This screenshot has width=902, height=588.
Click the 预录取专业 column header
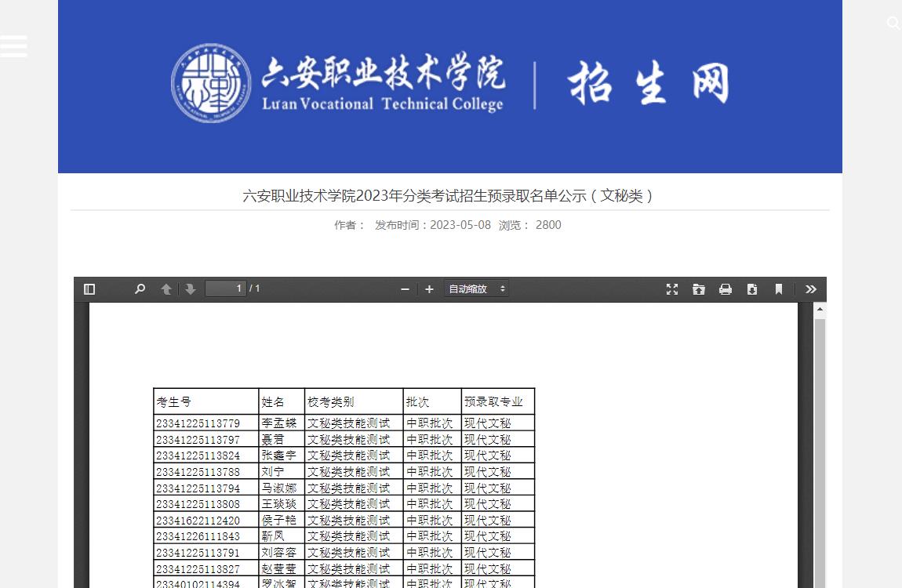click(493, 401)
